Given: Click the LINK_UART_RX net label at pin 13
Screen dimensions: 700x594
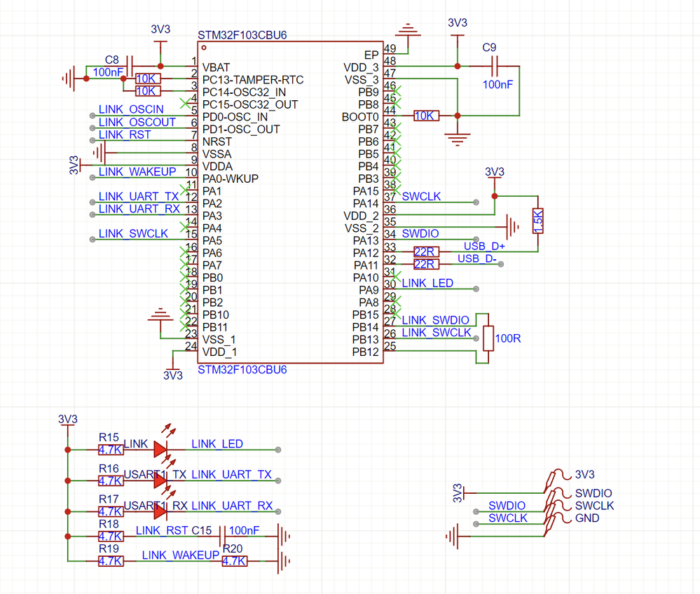Looking at the screenshot, I should 139,209.
